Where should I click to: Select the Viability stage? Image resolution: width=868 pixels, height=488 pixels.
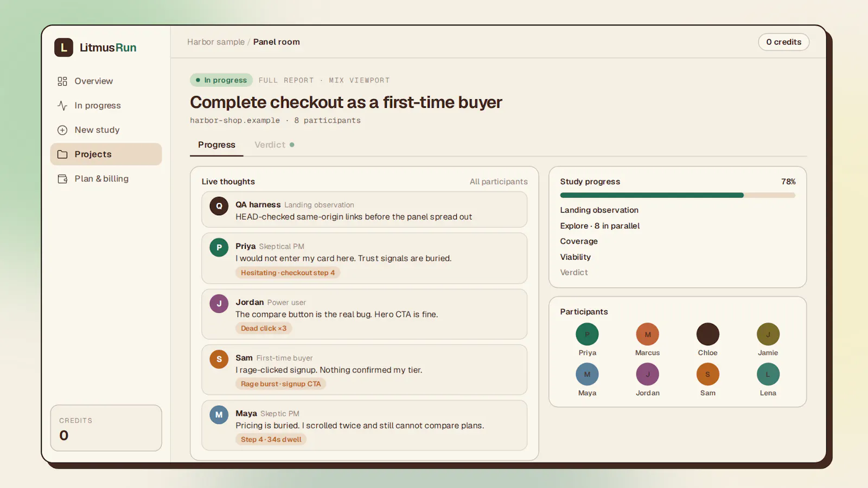coord(575,257)
